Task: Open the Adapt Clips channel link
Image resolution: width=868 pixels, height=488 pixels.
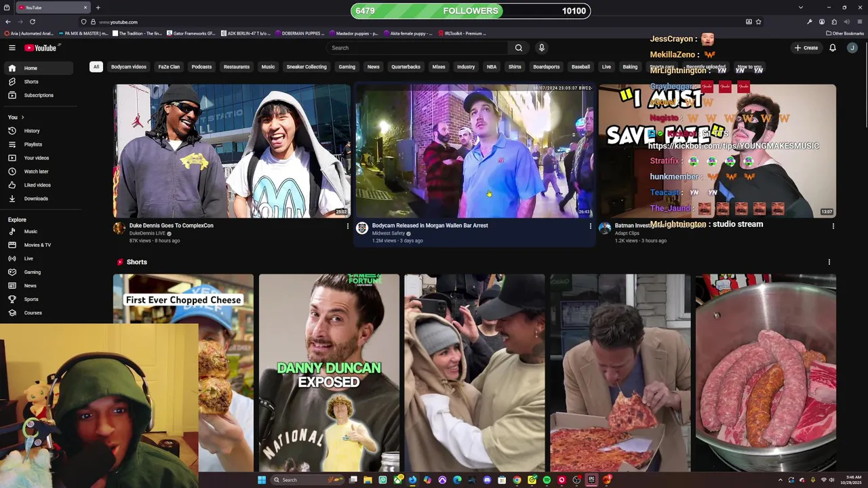Action: (x=627, y=233)
